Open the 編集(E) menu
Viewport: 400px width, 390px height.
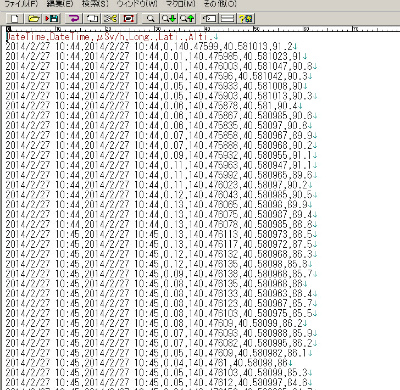[60, 4]
